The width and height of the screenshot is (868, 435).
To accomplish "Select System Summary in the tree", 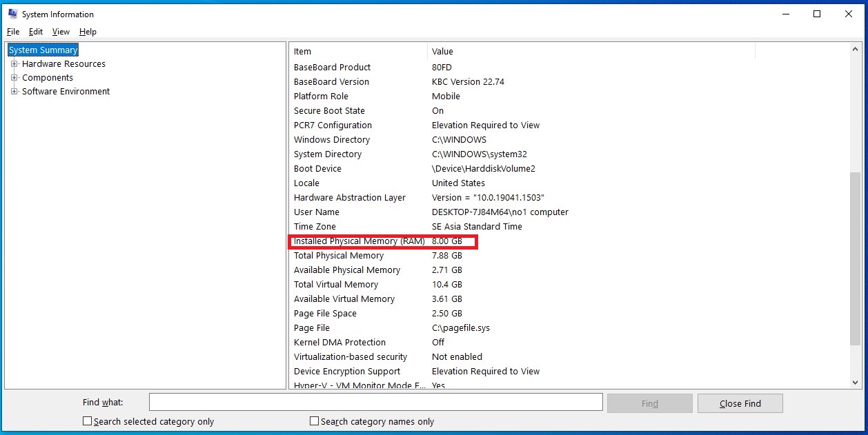I will click(43, 50).
